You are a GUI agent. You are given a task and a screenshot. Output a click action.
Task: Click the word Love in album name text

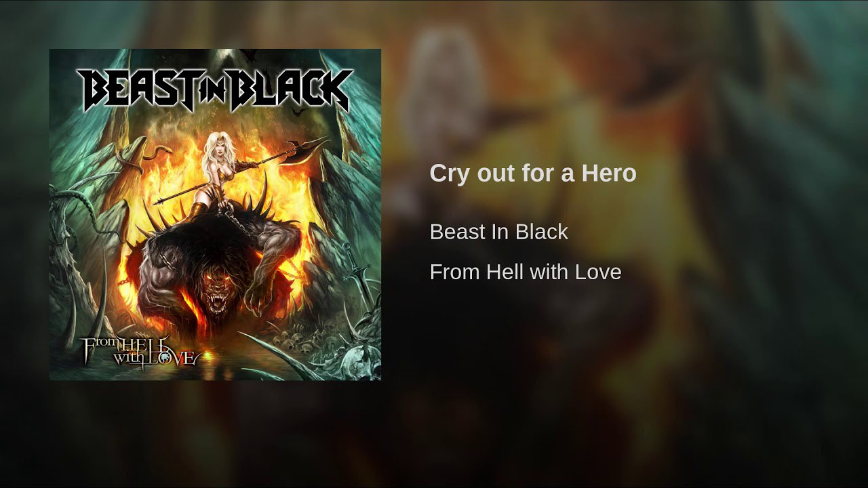(598, 272)
